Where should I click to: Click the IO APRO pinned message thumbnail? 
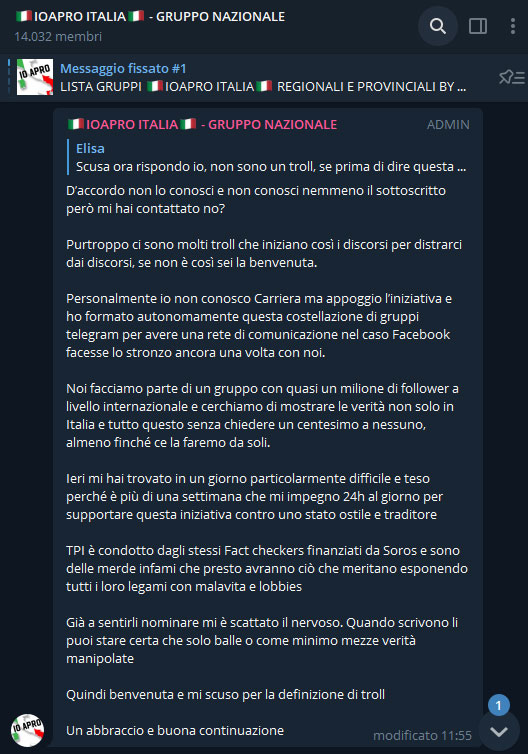click(35, 77)
